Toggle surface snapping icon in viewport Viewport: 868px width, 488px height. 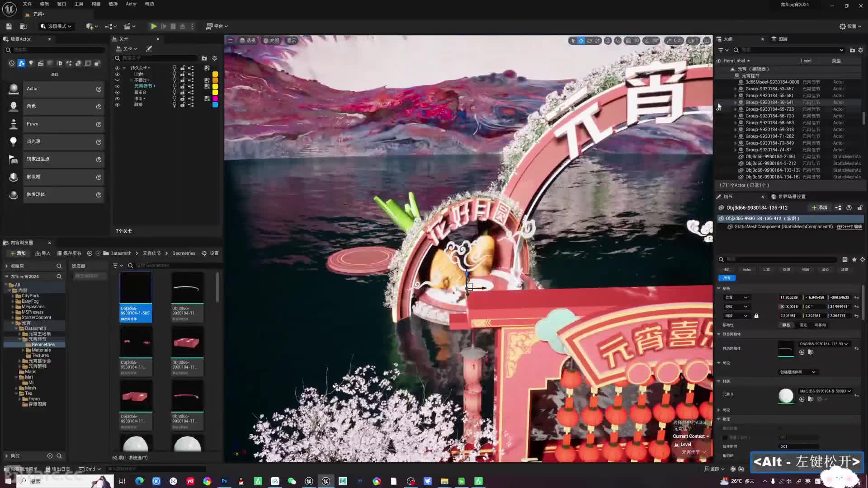click(618, 41)
